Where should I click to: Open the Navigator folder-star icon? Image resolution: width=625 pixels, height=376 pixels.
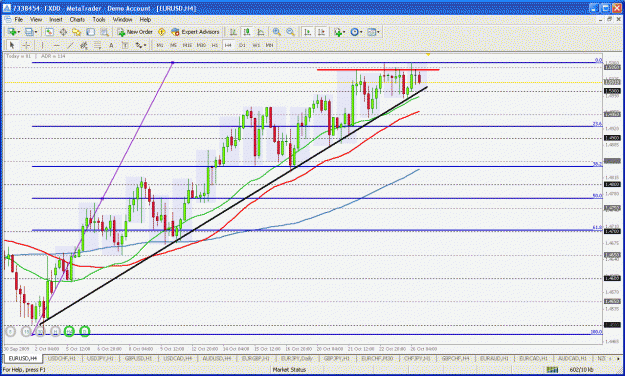pyautogui.click(x=77, y=32)
